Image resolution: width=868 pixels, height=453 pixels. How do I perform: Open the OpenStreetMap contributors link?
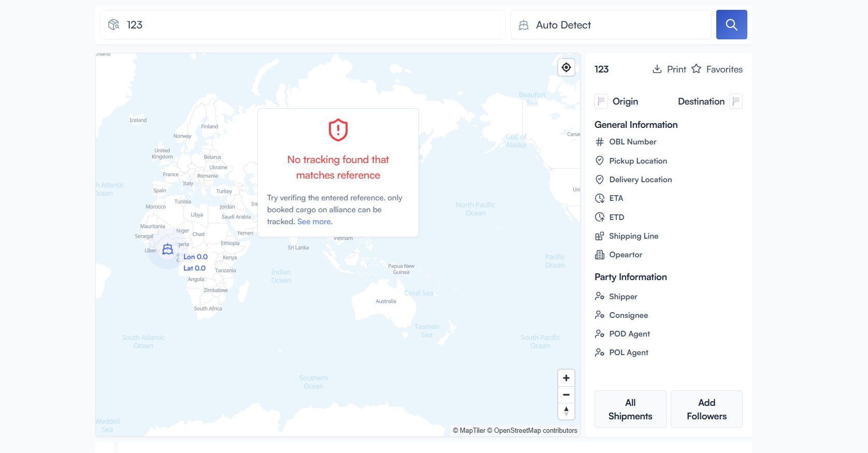click(x=532, y=430)
